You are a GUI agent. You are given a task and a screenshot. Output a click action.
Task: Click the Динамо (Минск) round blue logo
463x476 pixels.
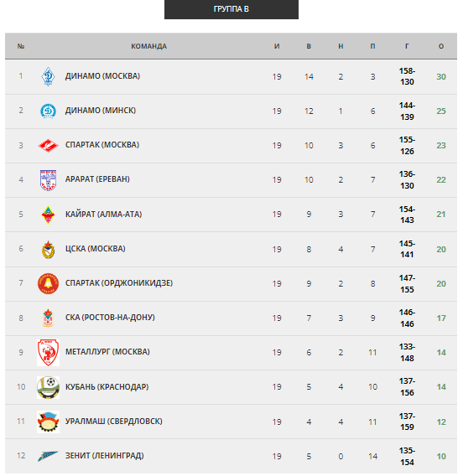point(48,111)
